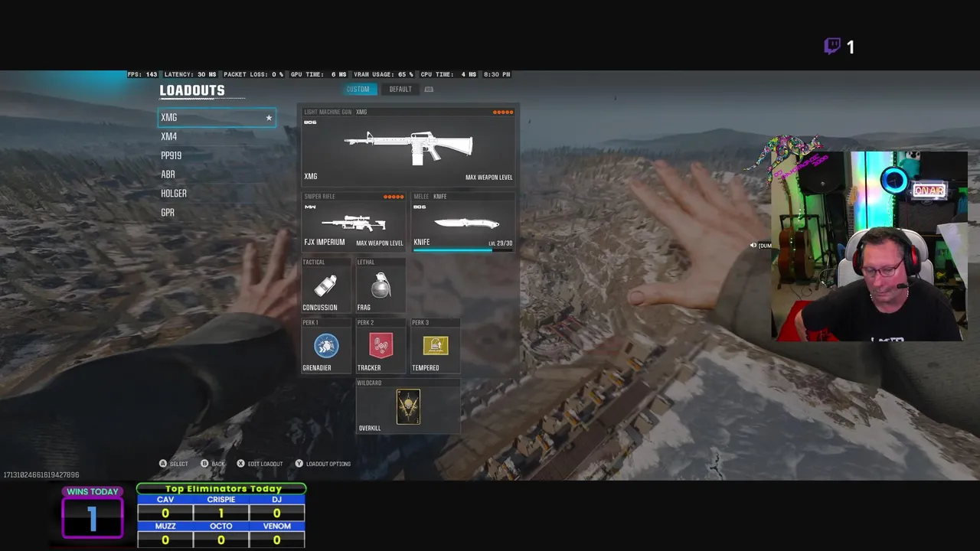Open the Knife melee weapon icon
980x551 pixels.
click(466, 223)
